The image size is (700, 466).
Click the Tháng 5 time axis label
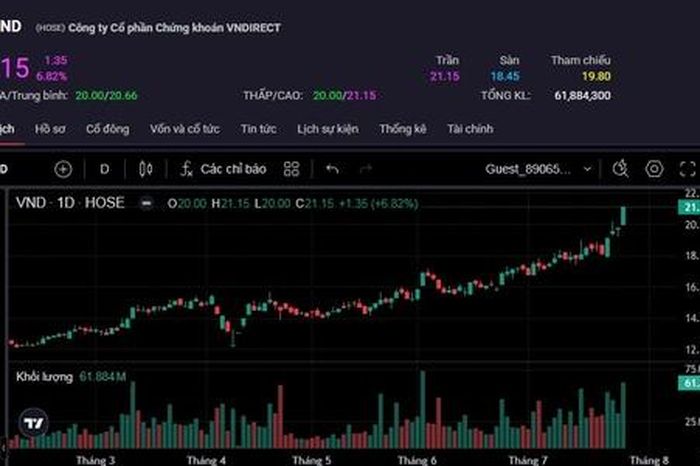(312, 460)
